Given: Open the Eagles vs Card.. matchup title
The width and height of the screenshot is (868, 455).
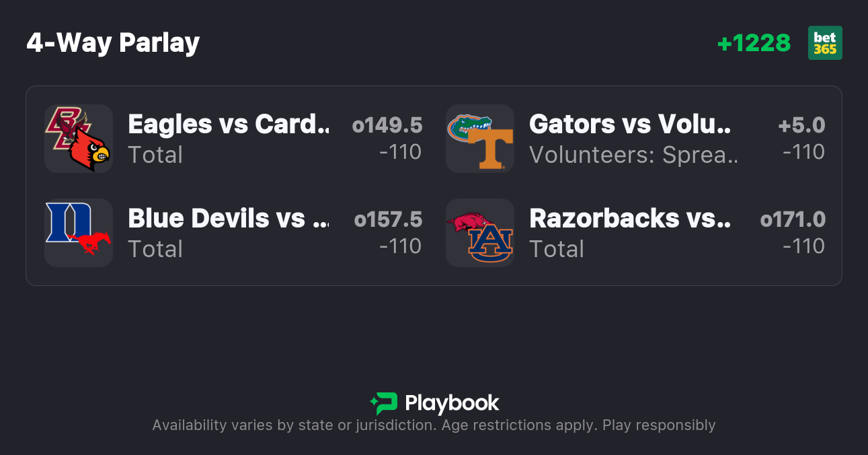Looking at the screenshot, I should click(228, 125).
